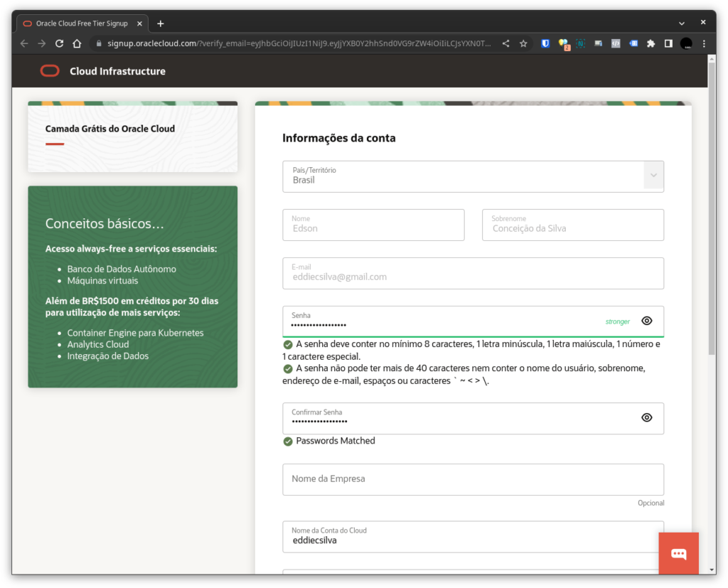Click 'Integração de Dados' list item
The image size is (728, 588).
coord(108,356)
